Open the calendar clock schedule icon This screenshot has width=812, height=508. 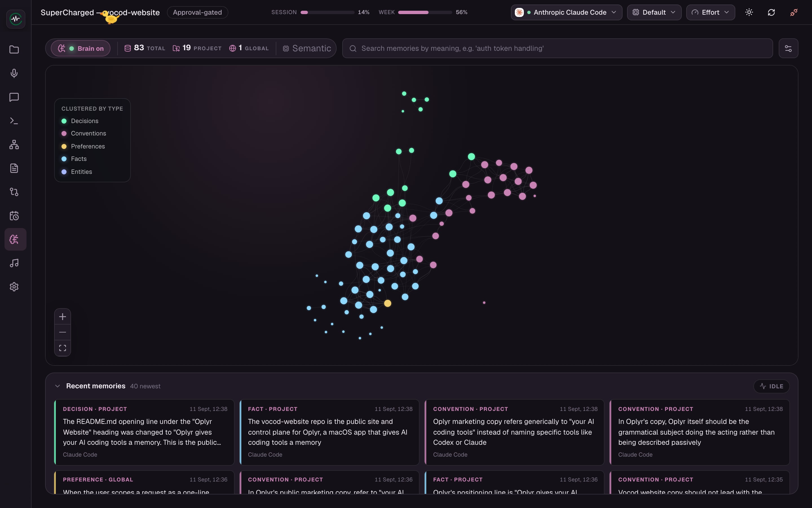[14, 216]
